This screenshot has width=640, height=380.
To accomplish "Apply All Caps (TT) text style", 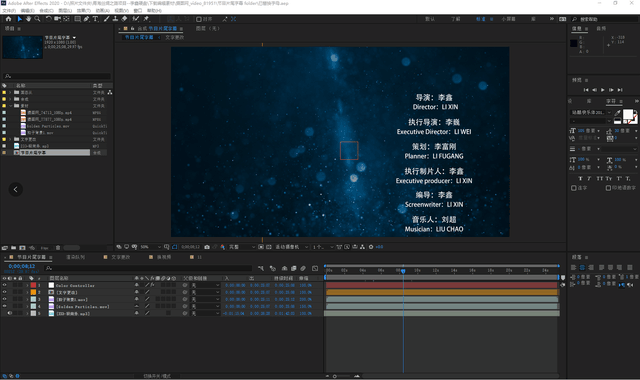I will 599,178.
